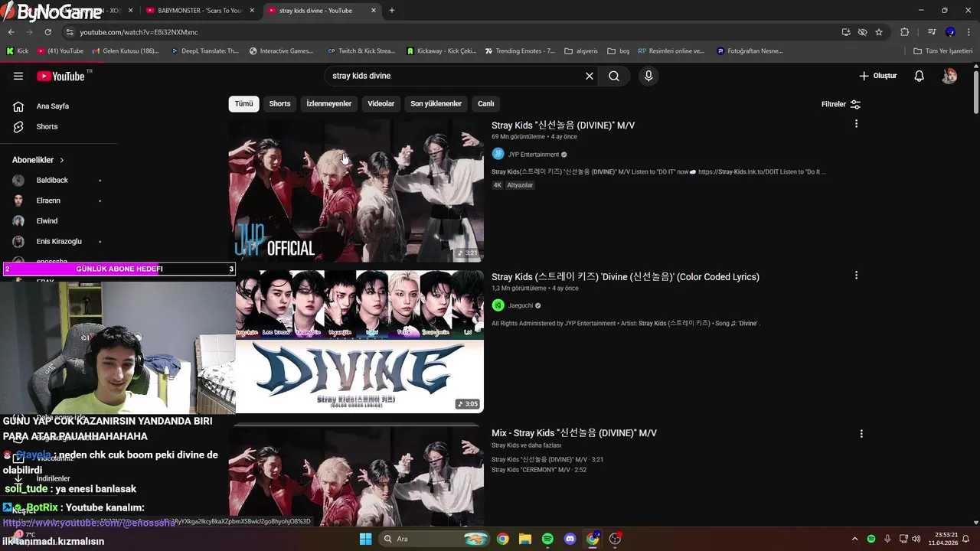Click the Jaeguchi channel avatar
Viewport: 980px width, 551px height.
(x=498, y=305)
